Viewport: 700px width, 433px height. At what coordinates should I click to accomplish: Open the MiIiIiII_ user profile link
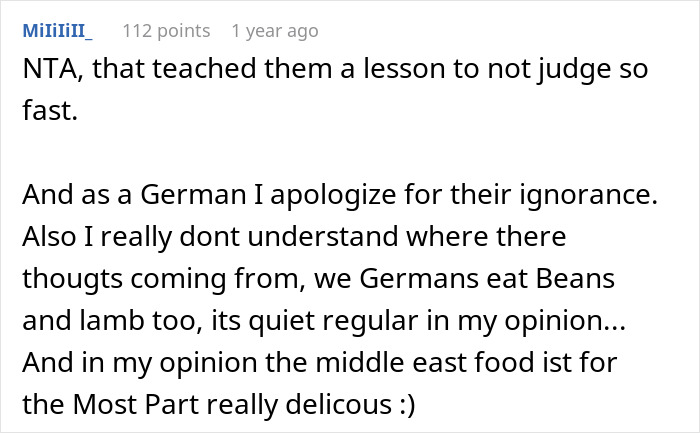57,31
